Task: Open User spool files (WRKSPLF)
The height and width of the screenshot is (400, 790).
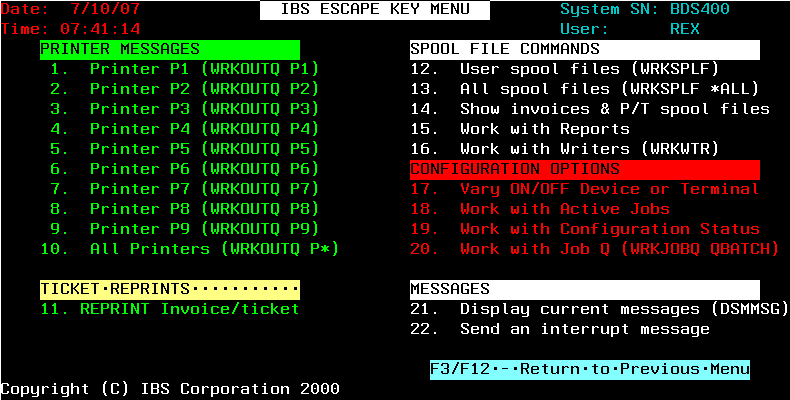Action: (564, 69)
